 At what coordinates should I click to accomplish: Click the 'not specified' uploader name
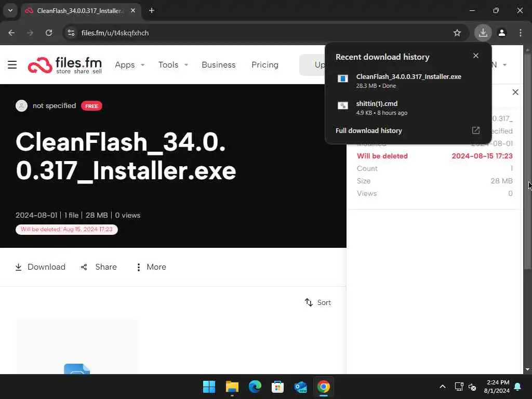pyautogui.click(x=54, y=106)
